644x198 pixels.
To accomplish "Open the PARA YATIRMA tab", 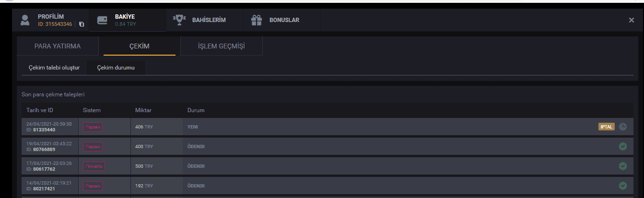I will pyautogui.click(x=58, y=47).
